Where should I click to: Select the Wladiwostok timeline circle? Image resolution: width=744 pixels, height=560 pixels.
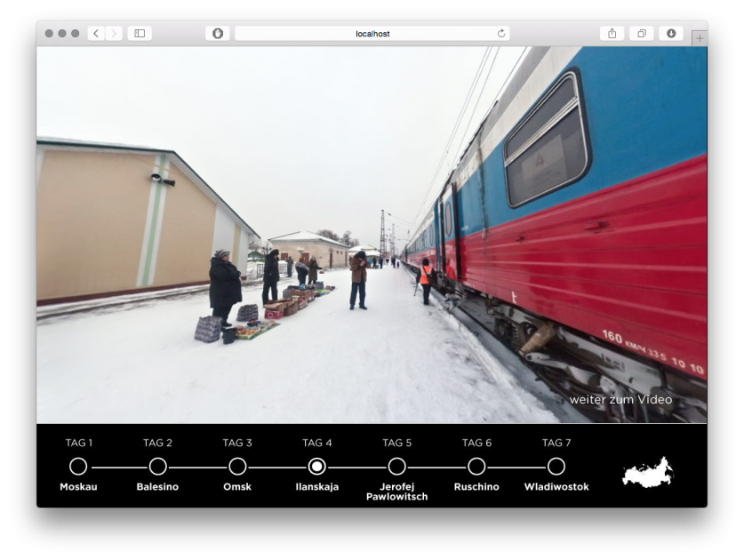pyautogui.click(x=556, y=467)
